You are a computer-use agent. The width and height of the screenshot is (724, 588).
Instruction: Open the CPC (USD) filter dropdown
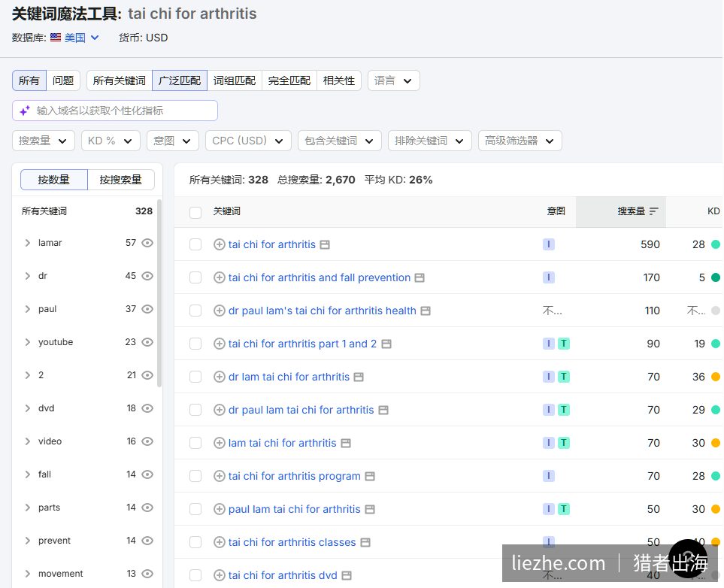point(248,141)
